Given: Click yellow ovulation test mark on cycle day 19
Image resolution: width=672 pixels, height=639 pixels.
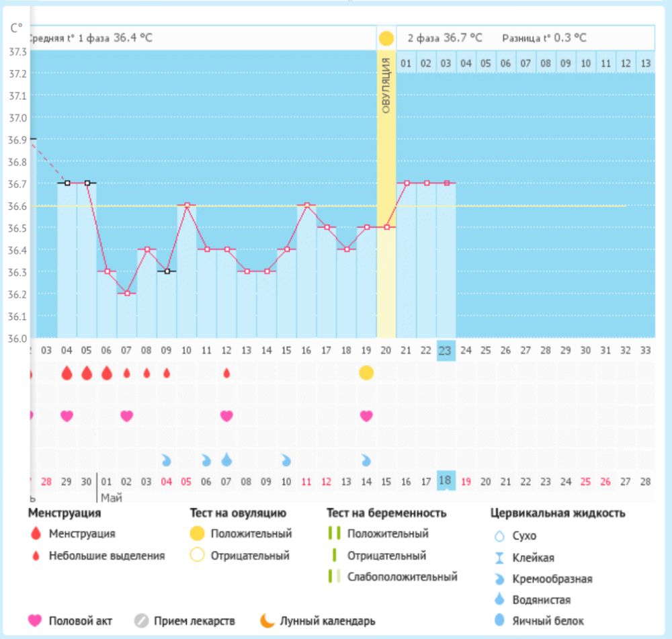Looking at the screenshot, I should pos(366,373).
